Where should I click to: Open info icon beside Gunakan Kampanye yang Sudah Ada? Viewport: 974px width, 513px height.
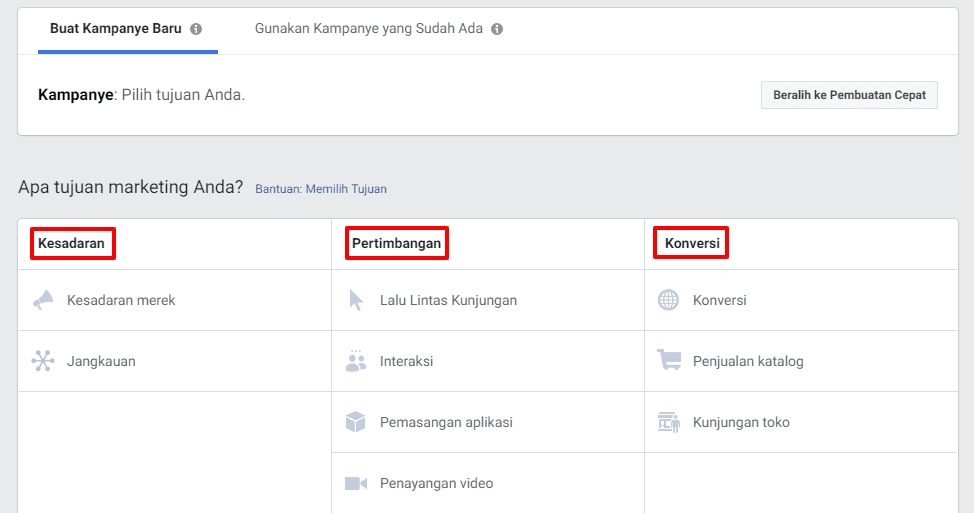point(497,29)
